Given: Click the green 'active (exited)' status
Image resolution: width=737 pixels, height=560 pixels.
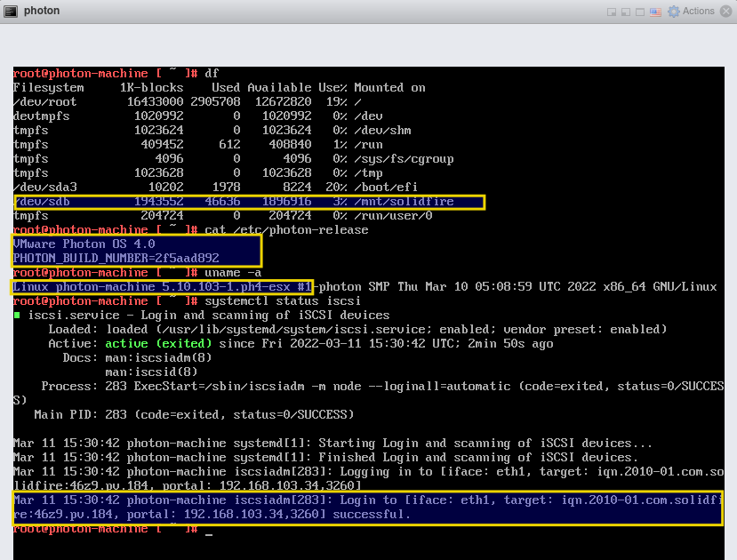Looking at the screenshot, I should click(158, 343).
